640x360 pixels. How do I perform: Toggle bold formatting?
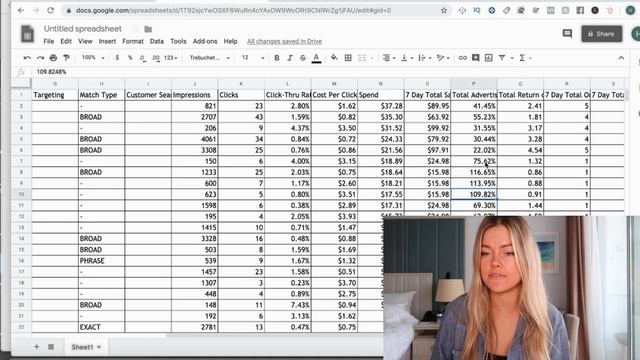click(x=277, y=58)
